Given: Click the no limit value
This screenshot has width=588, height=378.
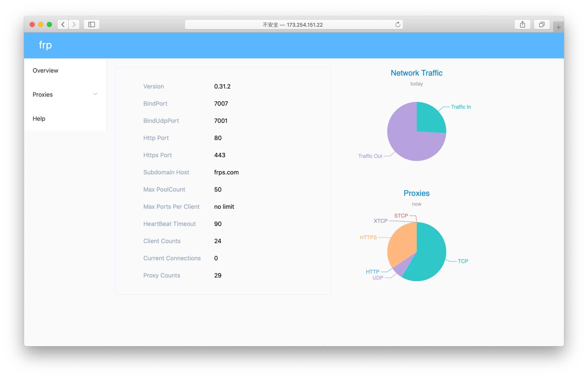Looking at the screenshot, I should click(x=224, y=207).
